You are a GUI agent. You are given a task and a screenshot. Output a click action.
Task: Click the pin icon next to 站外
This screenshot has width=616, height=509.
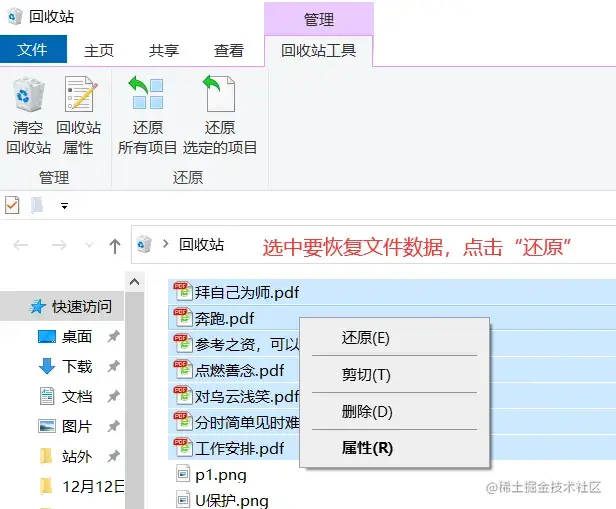click(x=114, y=456)
